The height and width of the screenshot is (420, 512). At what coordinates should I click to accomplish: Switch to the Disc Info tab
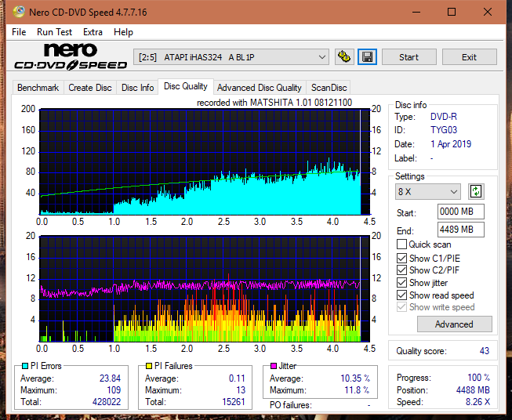pyautogui.click(x=137, y=88)
